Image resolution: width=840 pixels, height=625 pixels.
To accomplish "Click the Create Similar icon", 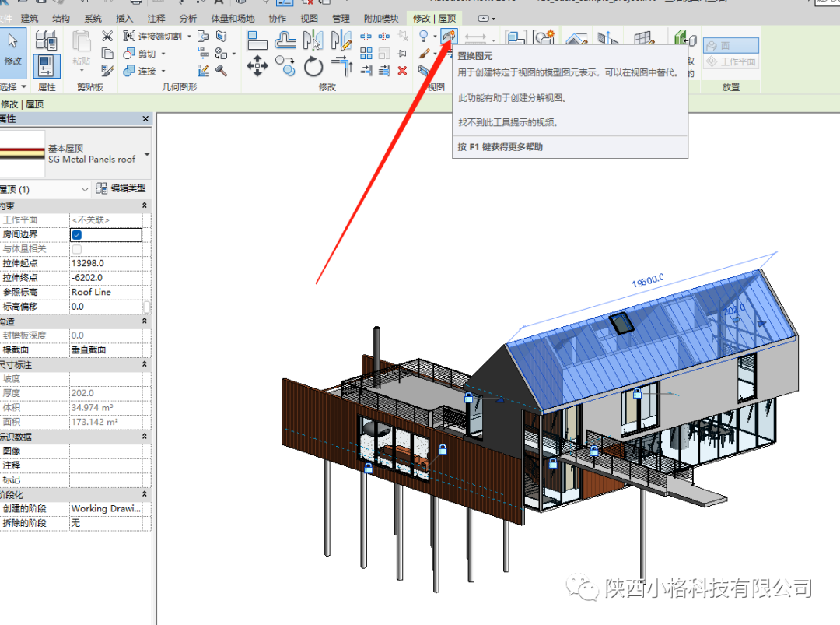I will pyautogui.click(x=543, y=37).
